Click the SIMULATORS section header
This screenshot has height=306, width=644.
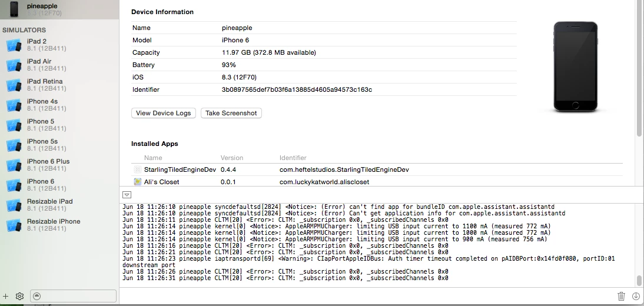24,30
